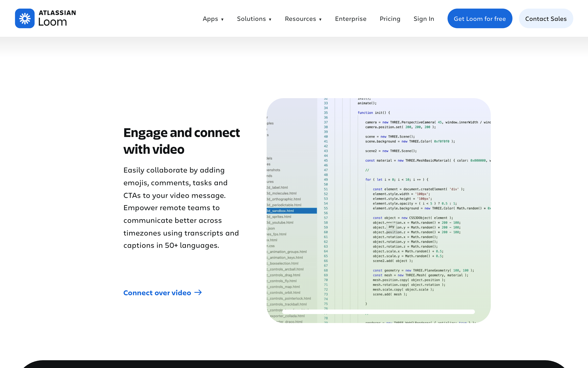Select c_animation_groups.html in the file list
Viewport: 588px width, 368px height.
click(287, 252)
